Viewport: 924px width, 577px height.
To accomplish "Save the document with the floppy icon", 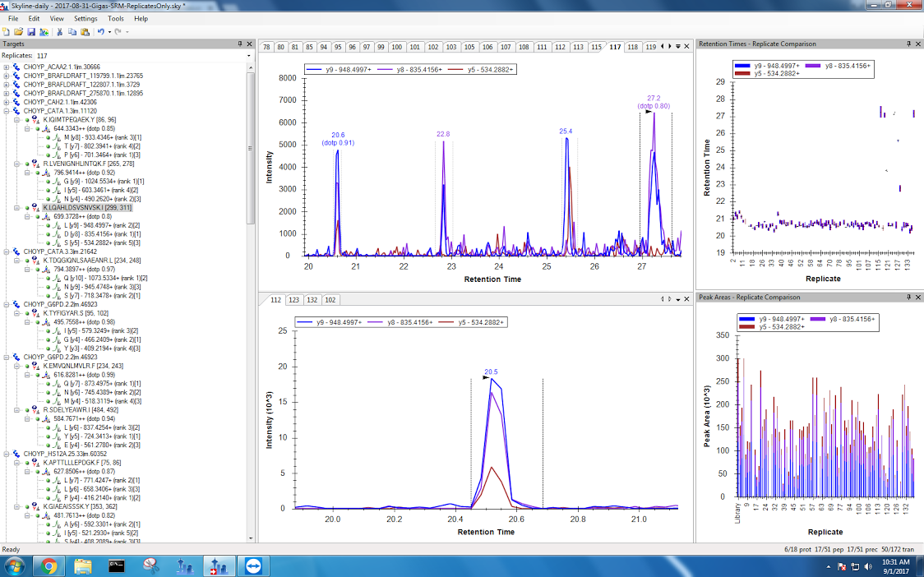I will point(30,31).
